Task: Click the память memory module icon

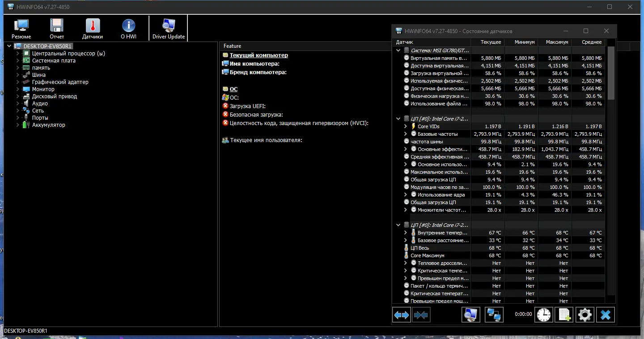Action: (26, 68)
